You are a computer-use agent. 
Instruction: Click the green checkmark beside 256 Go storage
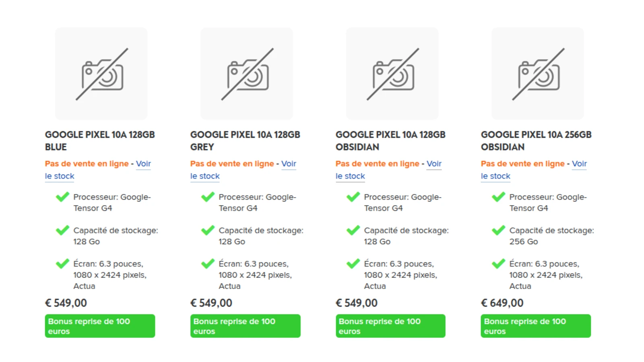[x=498, y=230]
